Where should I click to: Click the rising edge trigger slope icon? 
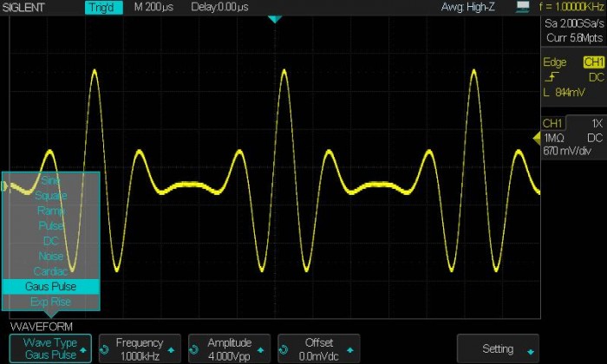pyautogui.click(x=550, y=77)
